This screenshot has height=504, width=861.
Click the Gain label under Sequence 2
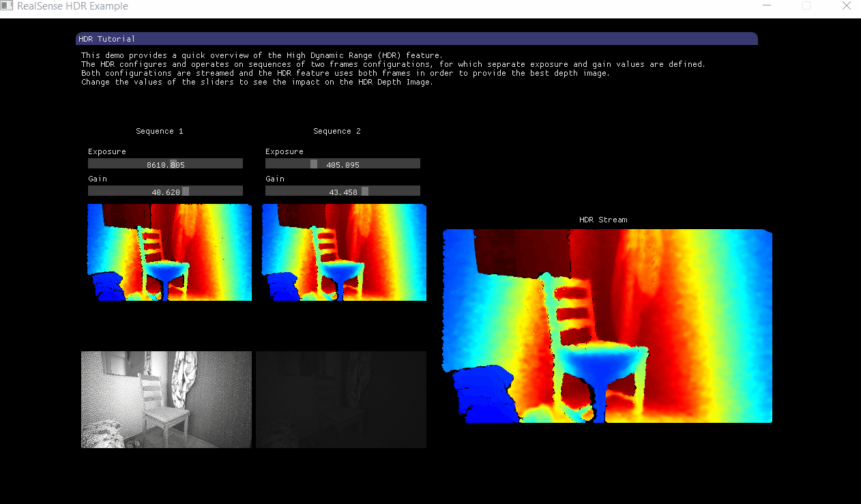pos(275,179)
